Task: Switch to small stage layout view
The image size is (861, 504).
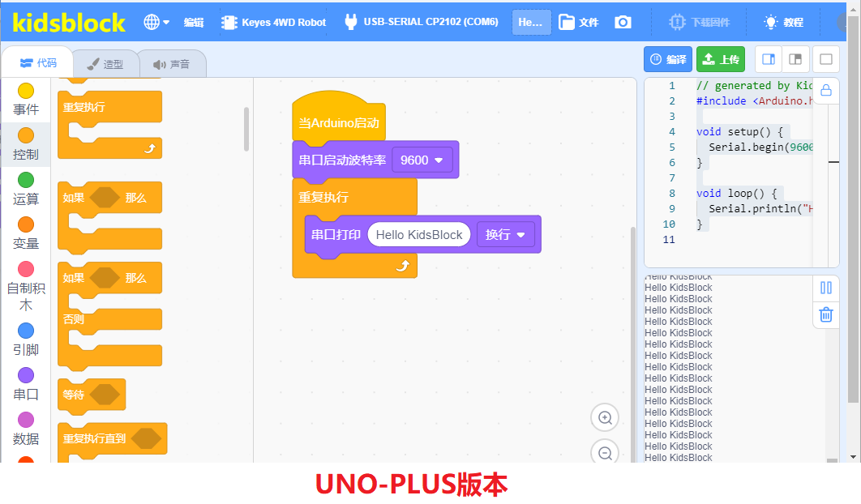Action: click(795, 59)
